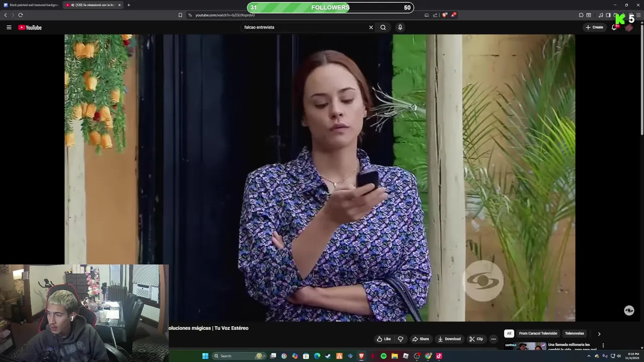The image size is (644, 362).
Task: Open a new browser tab
Action: click(129, 5)
